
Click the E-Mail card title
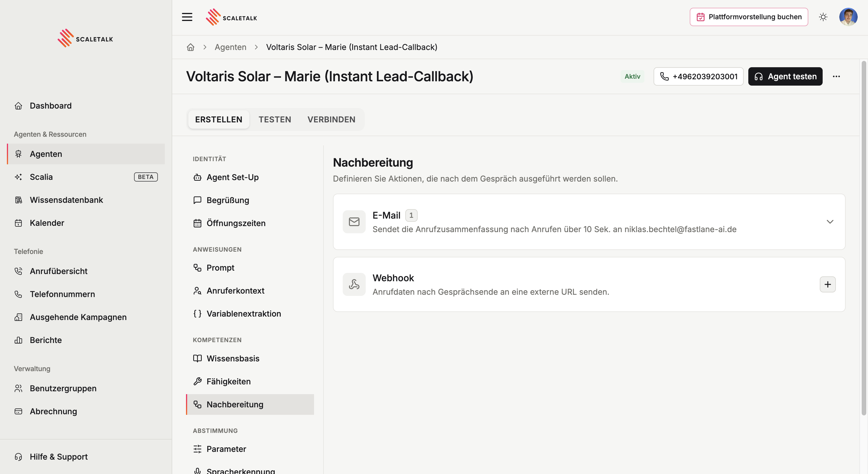click(386, 215)
